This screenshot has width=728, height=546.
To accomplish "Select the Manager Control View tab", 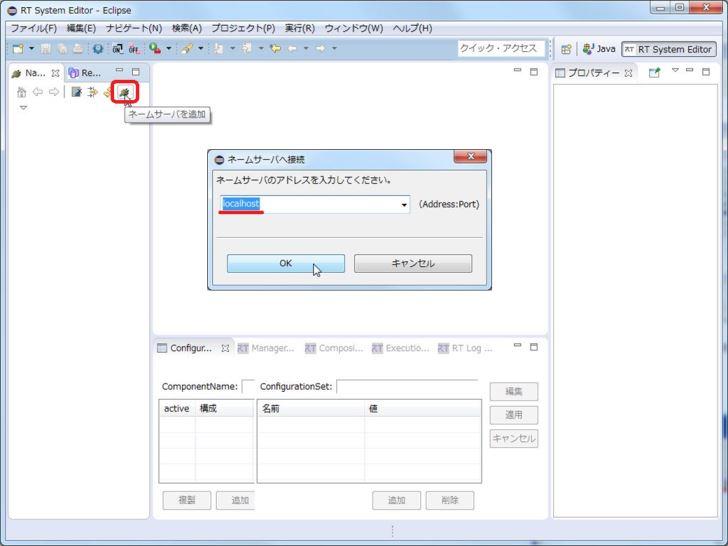I will [x=266, y=348].
